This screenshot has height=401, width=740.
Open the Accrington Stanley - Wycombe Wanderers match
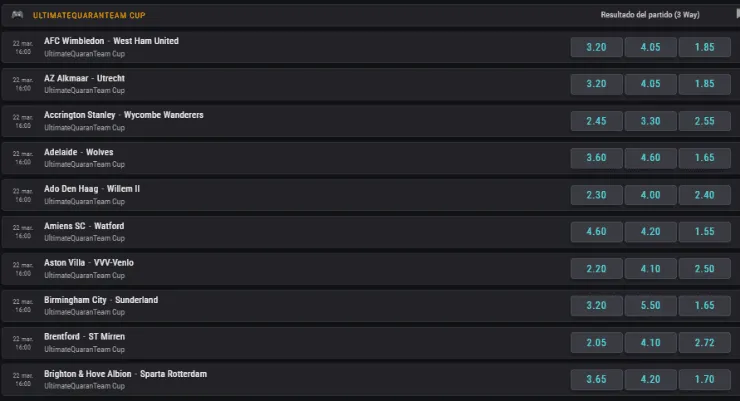[123, 115]
